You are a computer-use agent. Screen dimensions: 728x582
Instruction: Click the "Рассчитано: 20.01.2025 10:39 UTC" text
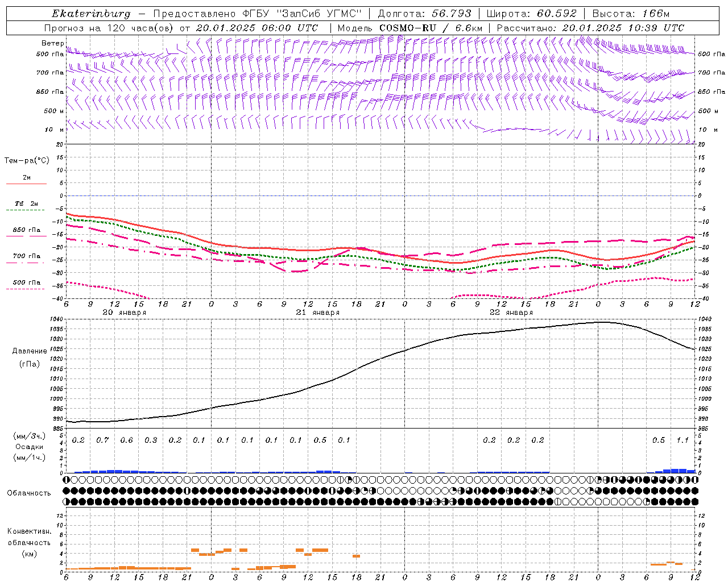[x=590, y=28]
